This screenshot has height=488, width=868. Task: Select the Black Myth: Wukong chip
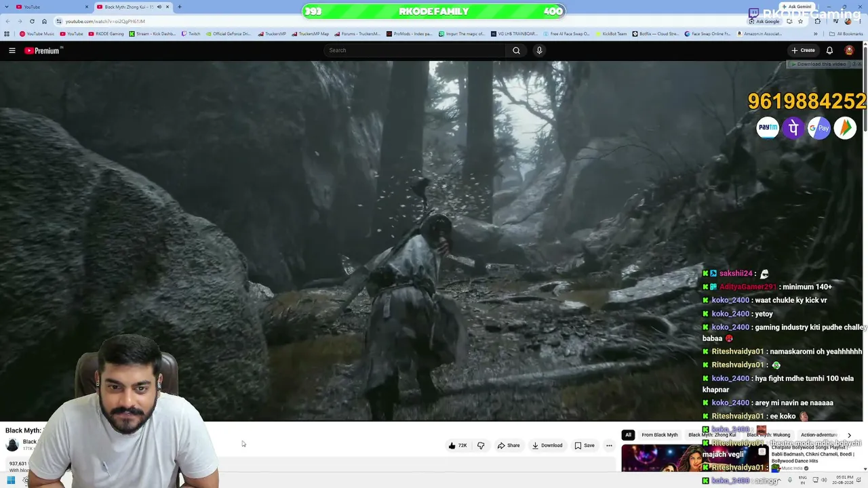pyautogui.click(x=768, y=435)
